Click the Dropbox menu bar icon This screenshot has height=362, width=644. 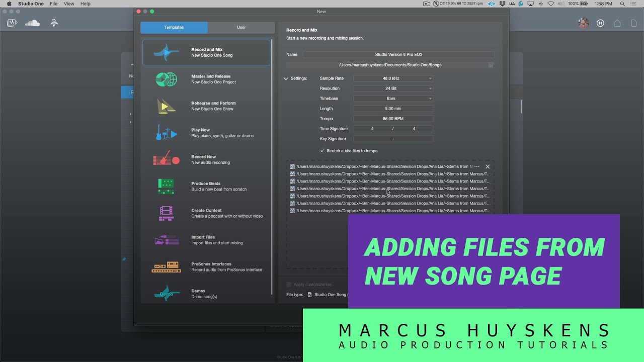tap(503, 4)
